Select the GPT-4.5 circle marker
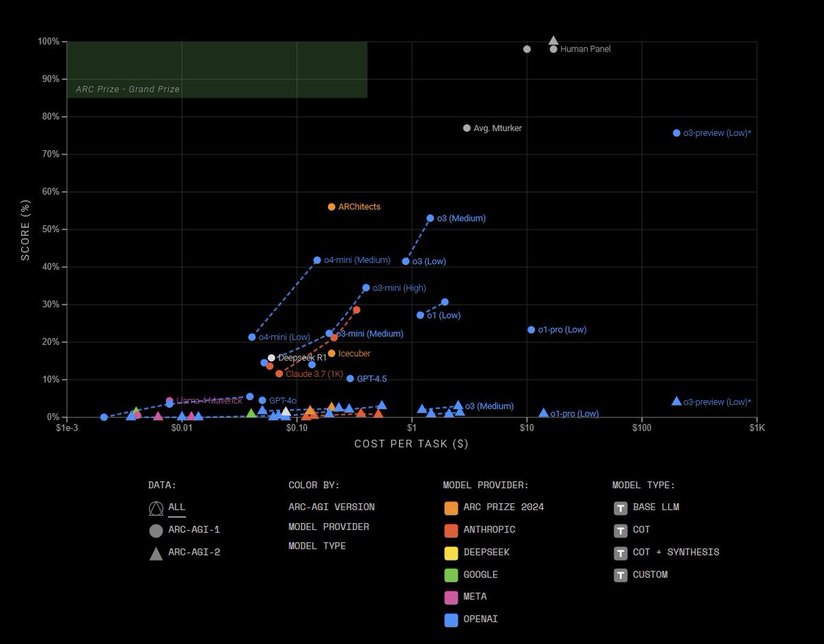Viewport: 824px width, 644px height. 350,378
